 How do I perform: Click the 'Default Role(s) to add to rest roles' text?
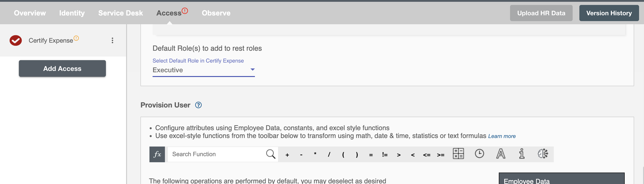coord(207,48)
